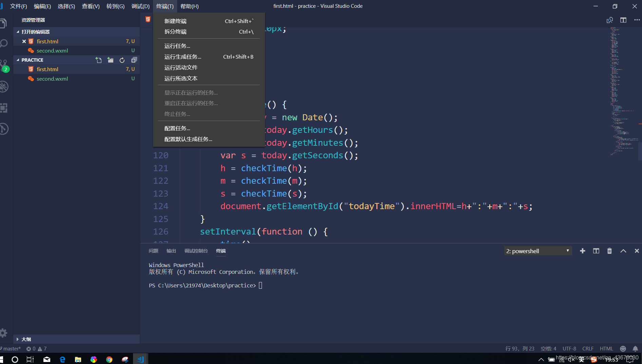Collapse the 打开的编辑器 section
This screenshot has height=364, width=642.
76,32
